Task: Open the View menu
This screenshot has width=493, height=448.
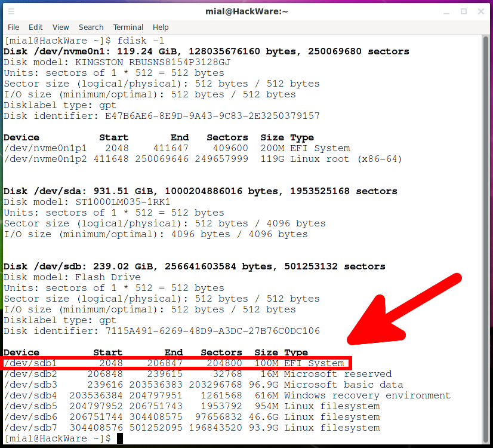Action: 60,27
